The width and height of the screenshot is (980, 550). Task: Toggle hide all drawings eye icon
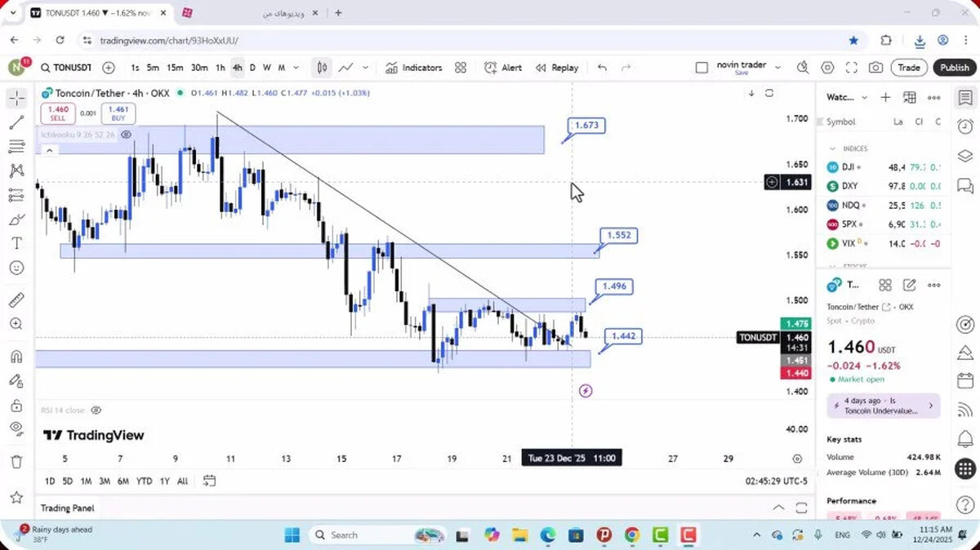point(16,428)
